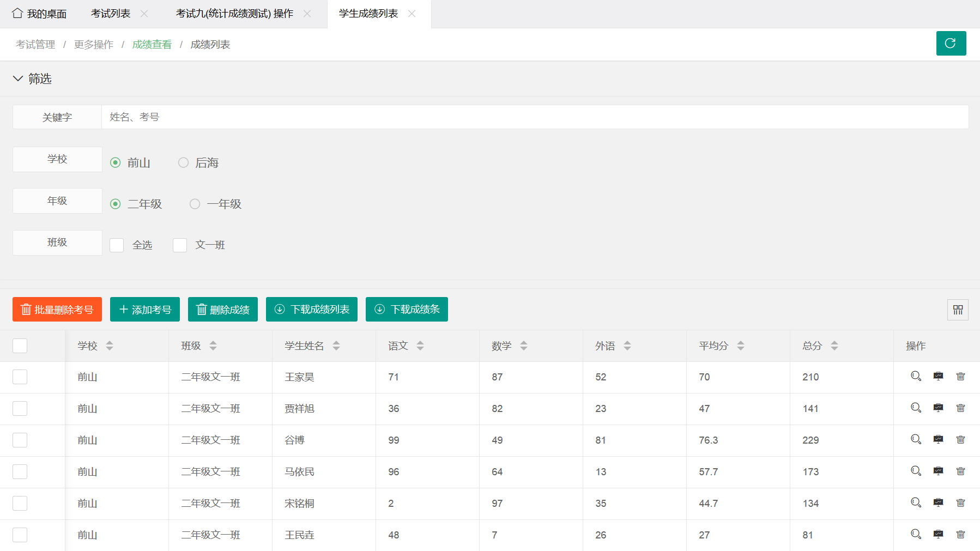The image size is (980, 551).
Task: Open the monitor icon for 谷博
Action: 938,440
